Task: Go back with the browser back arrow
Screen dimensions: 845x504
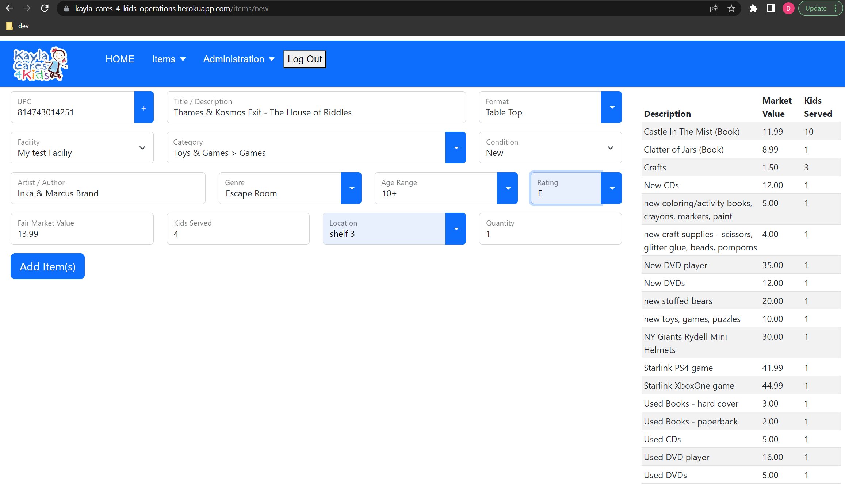Action: coord(9,8)
